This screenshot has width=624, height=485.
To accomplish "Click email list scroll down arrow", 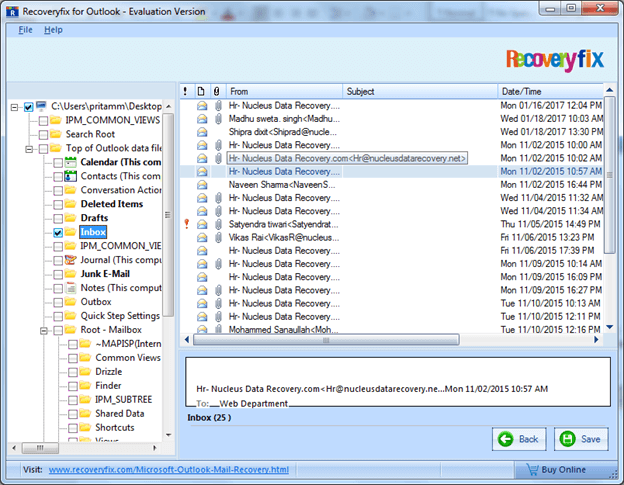I will tap(609, 327).
